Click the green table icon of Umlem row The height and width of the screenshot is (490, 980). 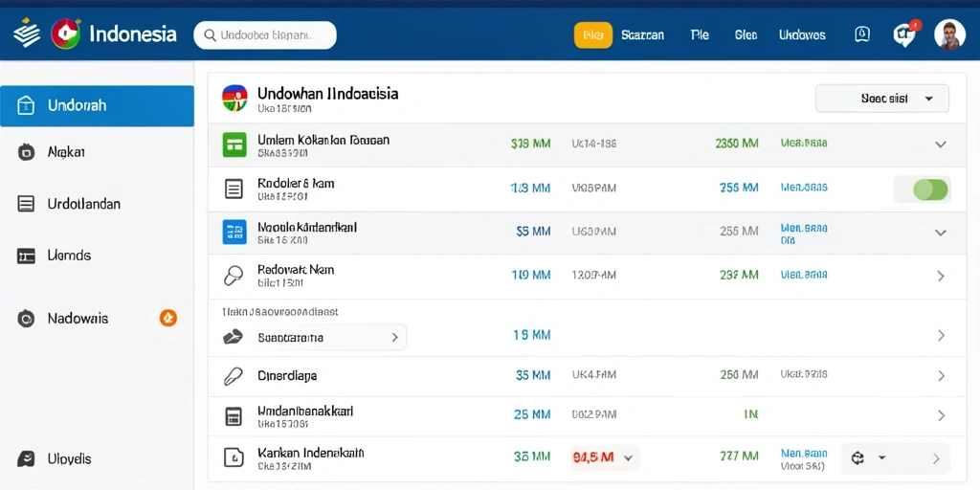234,145
